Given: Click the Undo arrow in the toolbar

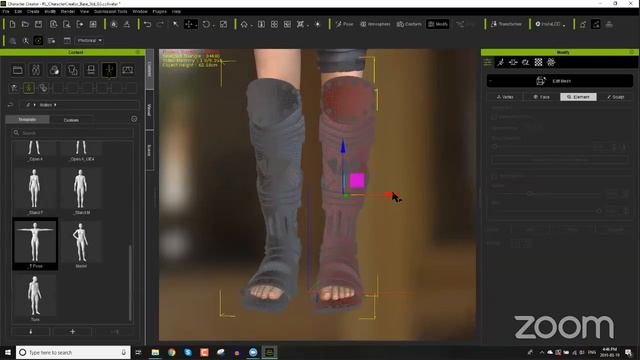Looking at the screenshot, I should [x=147, y=24].
